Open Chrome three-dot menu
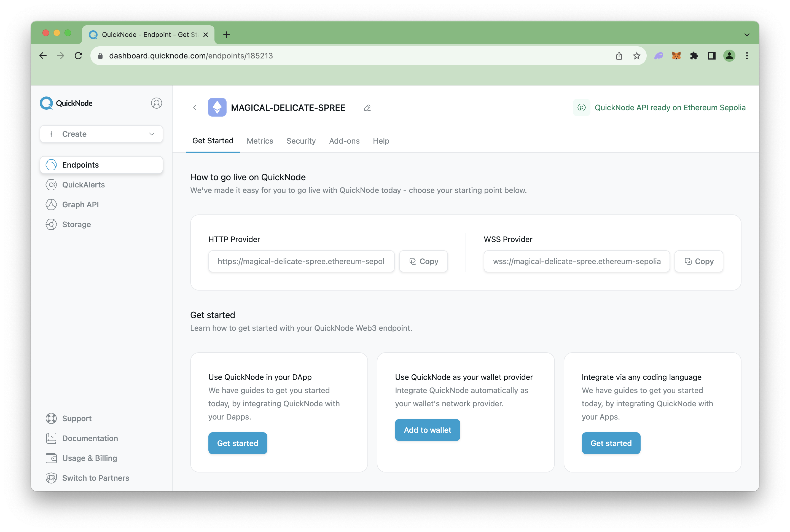 coord(747,56)
